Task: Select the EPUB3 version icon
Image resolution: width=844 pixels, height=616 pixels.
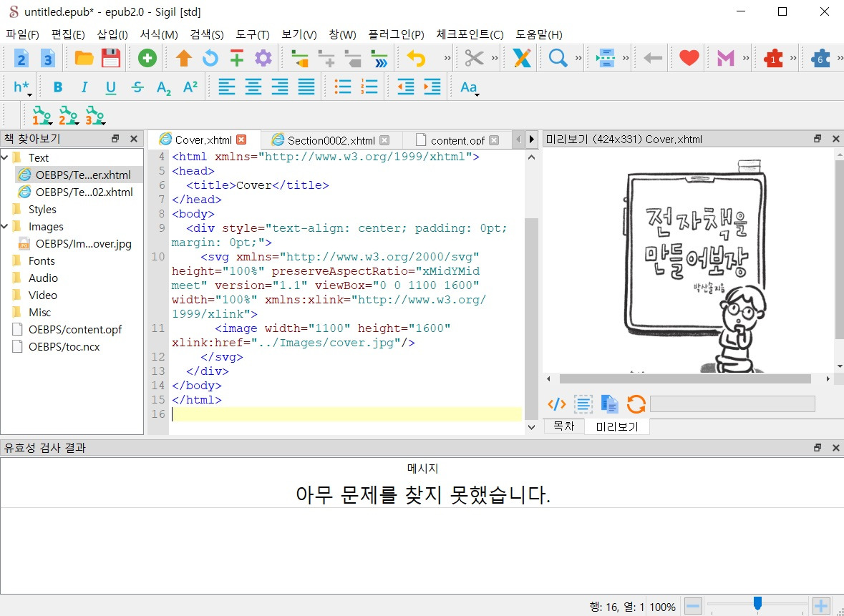Action: (47, 58)
